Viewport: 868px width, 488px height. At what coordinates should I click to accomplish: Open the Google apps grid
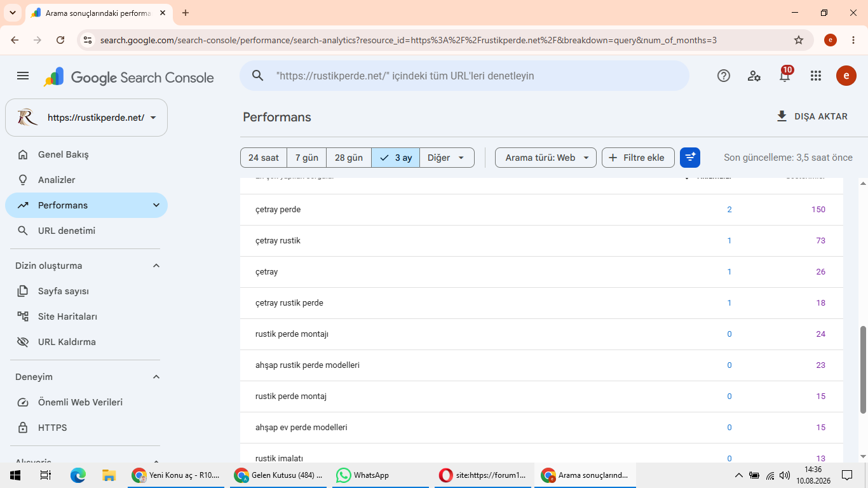point(816,76)
